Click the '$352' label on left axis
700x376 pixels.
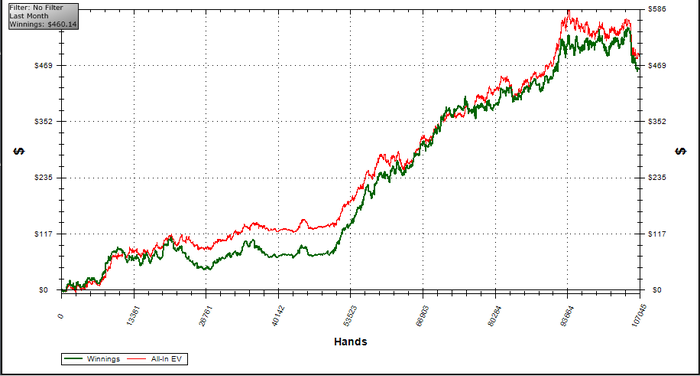tap(43, 121)
